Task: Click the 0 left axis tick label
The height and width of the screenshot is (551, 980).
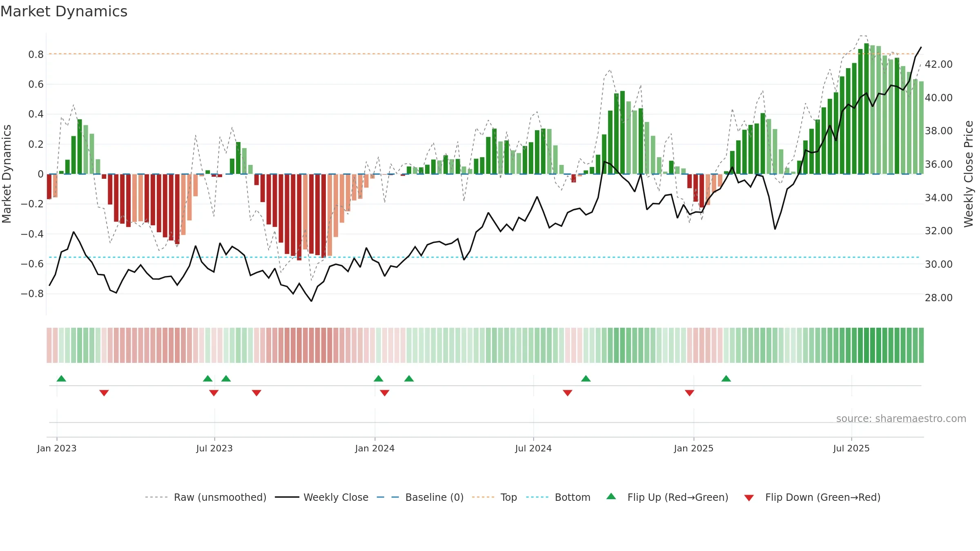Action: pyautogui.click(x=40, y=174)
